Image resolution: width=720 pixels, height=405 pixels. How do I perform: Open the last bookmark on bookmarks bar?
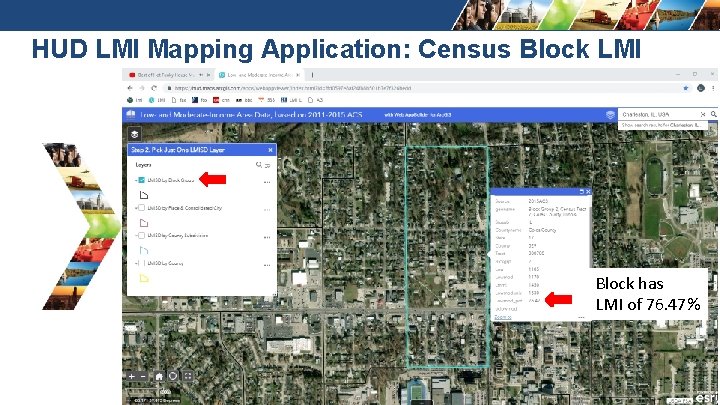pyautogui.click(x=315, y=100)
